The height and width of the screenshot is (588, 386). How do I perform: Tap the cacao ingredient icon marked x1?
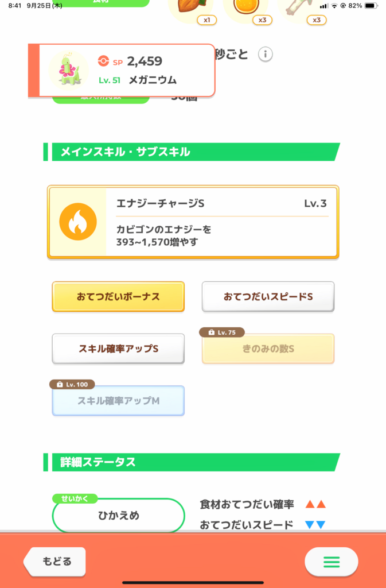tap(189, 6)
